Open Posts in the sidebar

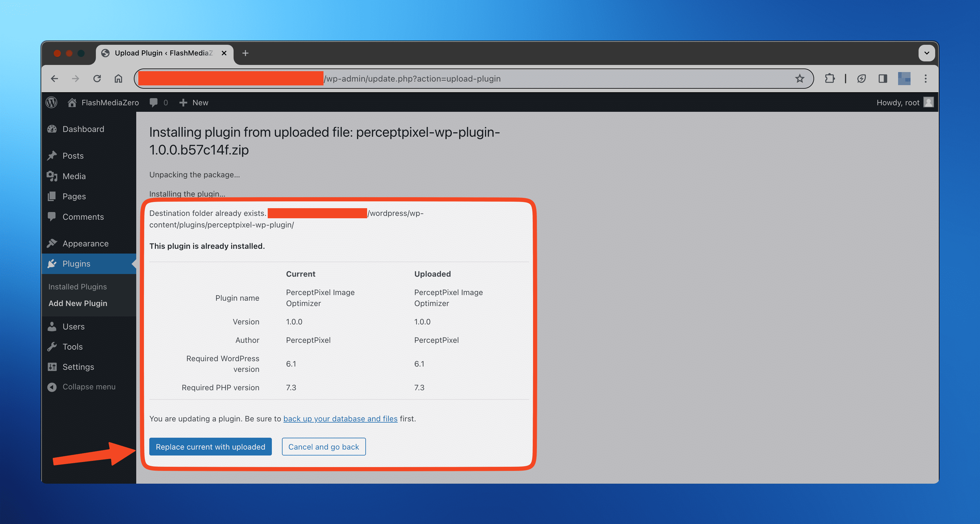(x=89, y=156)
